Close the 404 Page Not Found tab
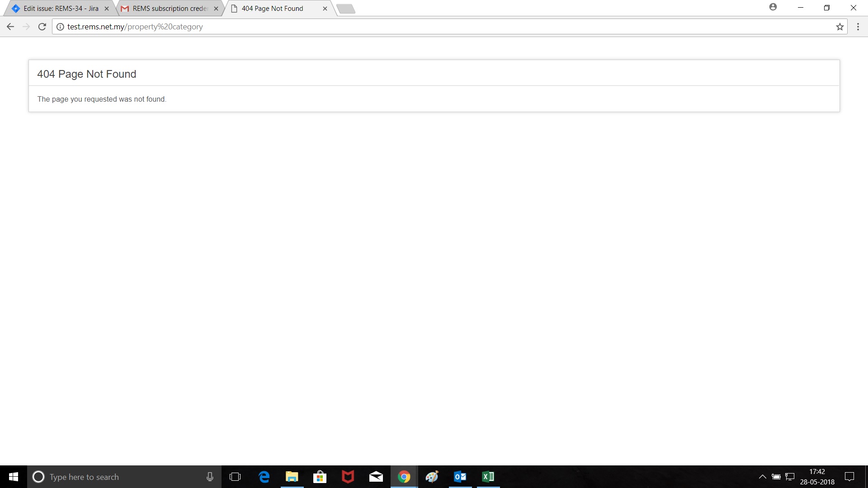The width and height of the screenshot is (868, 488). pyautogui.click(x=325, y=9)
